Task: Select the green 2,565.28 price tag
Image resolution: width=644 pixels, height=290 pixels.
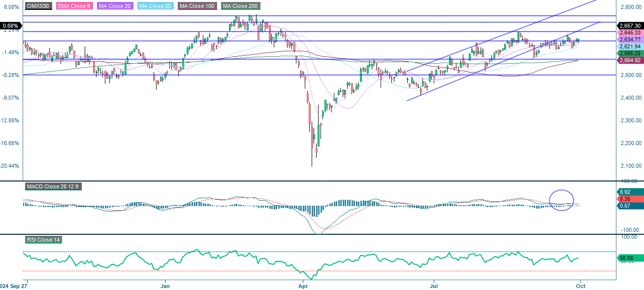Action: click(x=629, y=52)
